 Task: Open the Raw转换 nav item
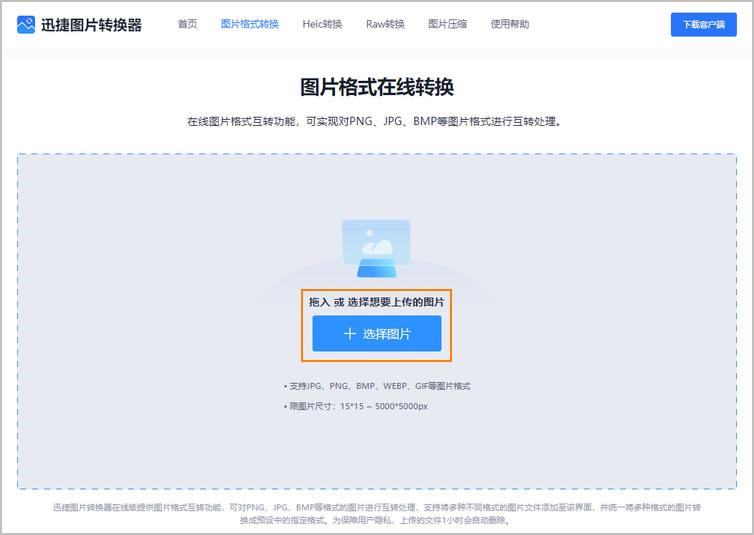(385, 24)
